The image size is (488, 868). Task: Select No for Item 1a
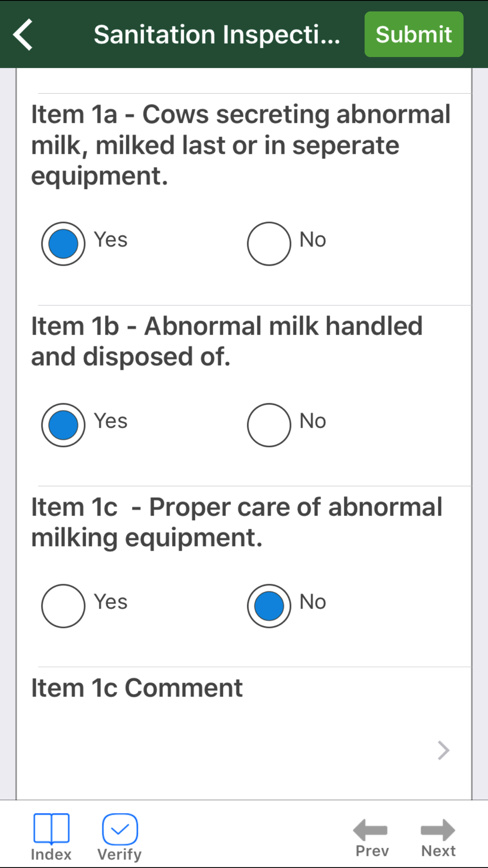pyautogui.click(x=269, y=244)
